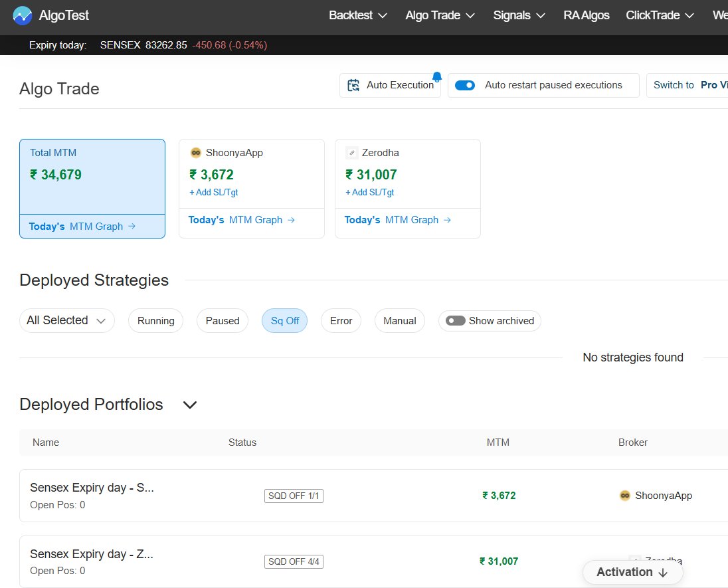The image size is (728, 588).
Task: Open the Auto Execution calendar icon
Action: pos(354,85)
